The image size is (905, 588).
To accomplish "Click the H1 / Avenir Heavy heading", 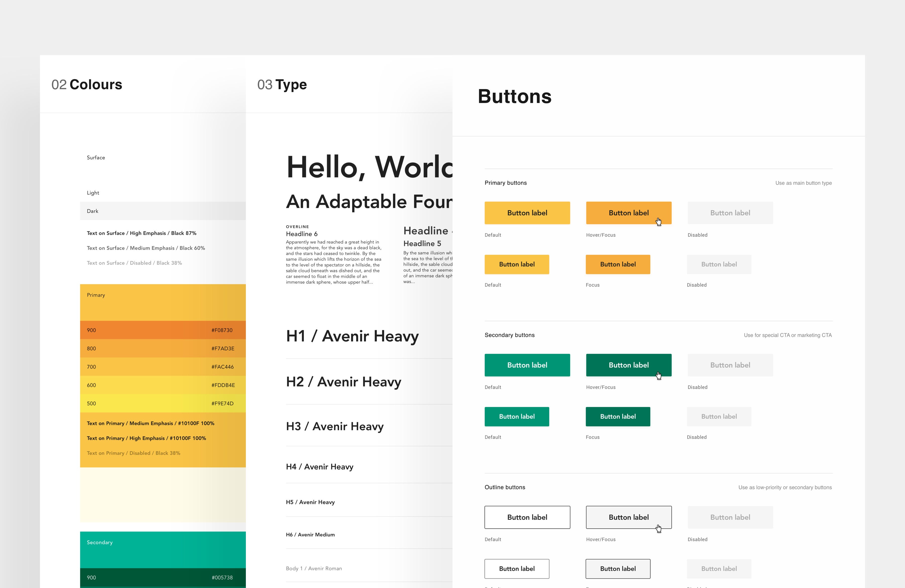I will [x=352, y=336].
